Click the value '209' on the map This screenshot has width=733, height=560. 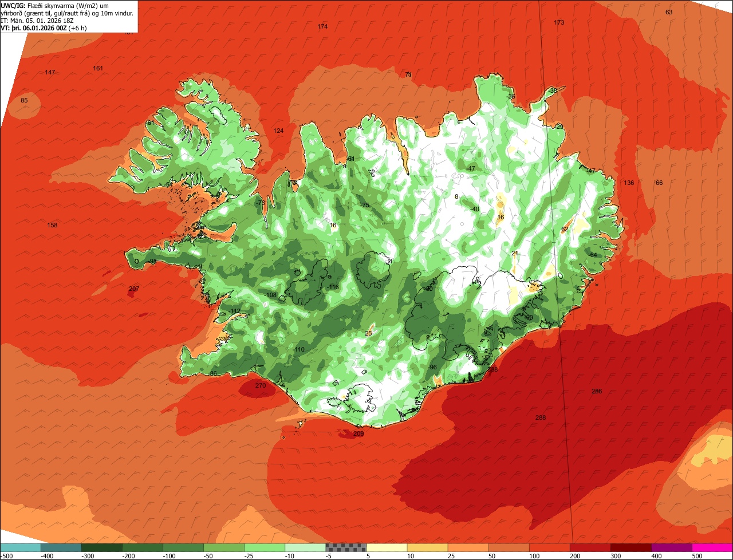pos(358,433)
